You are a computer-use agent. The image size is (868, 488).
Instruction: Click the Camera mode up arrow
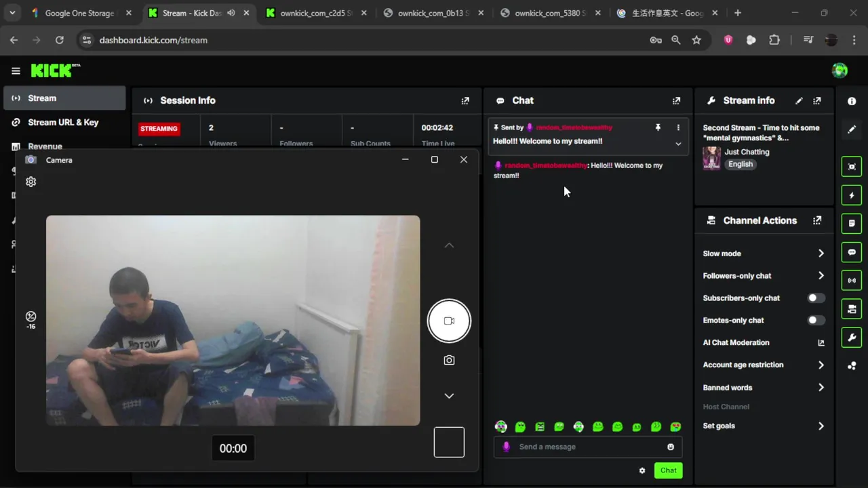[x=449, y=245]
